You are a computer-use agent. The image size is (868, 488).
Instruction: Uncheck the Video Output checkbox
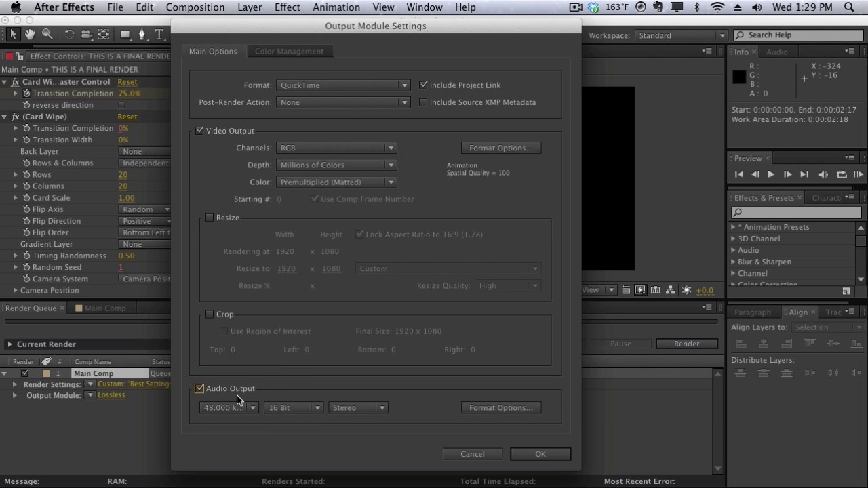pos(199,130)
